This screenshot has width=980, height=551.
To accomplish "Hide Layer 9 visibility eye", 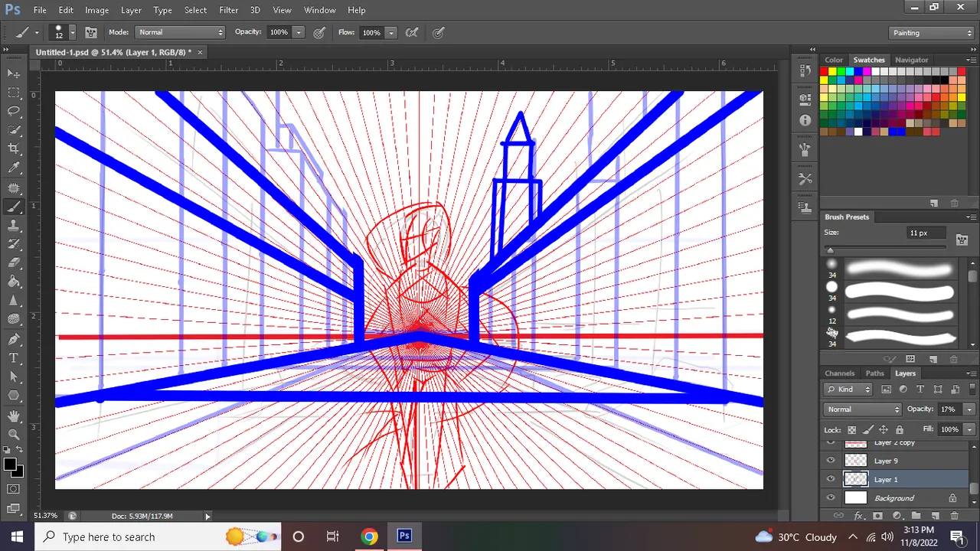I will pos(831,461).
